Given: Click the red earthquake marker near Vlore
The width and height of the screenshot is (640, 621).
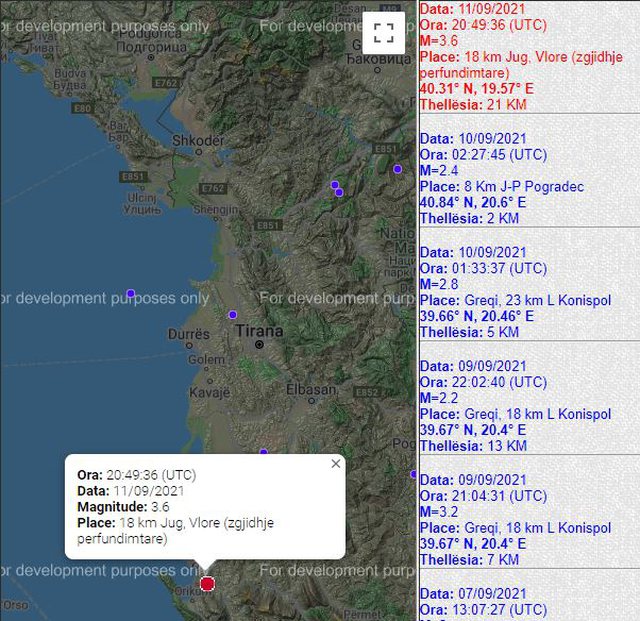Looking at the screenshot, I should 207,583.
